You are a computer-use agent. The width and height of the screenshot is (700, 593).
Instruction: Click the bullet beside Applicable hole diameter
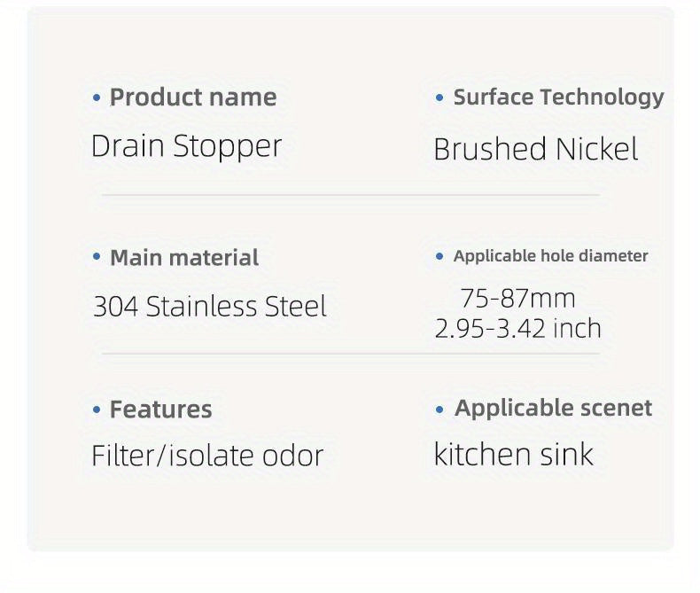tap(439, 256)
